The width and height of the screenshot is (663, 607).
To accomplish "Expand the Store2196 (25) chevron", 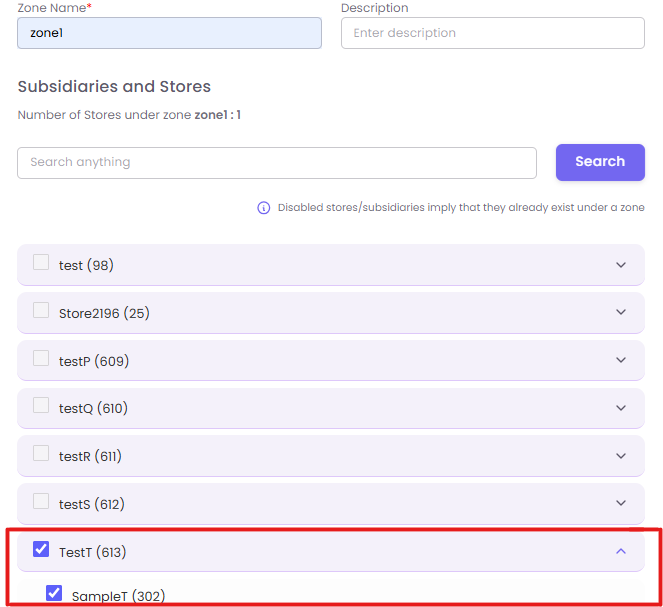I will [621, 313].
